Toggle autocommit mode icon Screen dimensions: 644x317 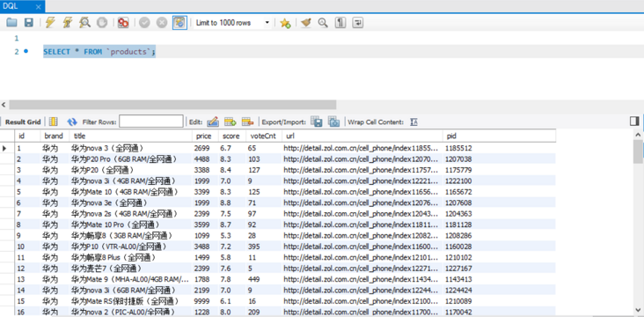click(x=179, y=23)
